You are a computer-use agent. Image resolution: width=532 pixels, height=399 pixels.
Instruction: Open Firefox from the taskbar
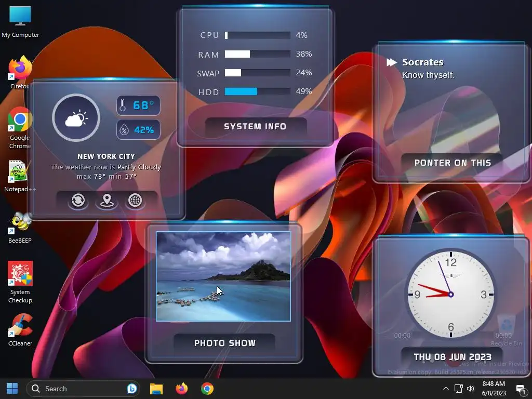tap(182, 389)
